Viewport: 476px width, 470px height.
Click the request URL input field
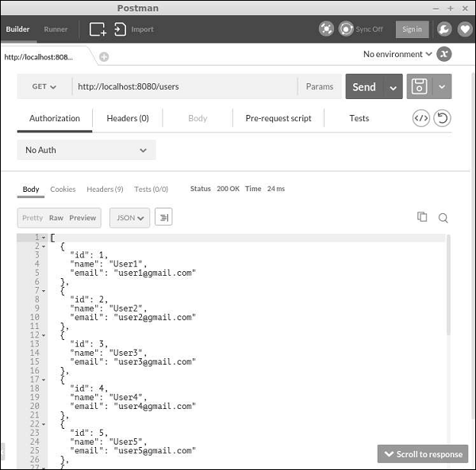(185, 86)
